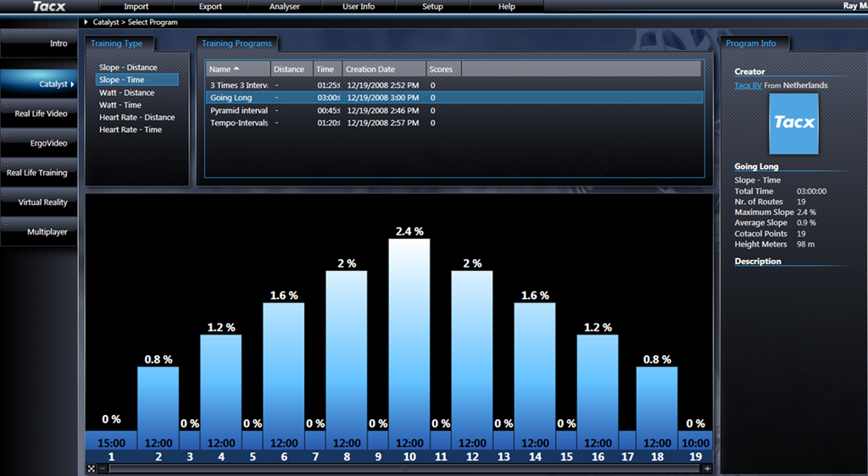Click the horizontal zoom scrollbar under the chart
This screenshot has width=868, height=476.
[x=404, y=469]
